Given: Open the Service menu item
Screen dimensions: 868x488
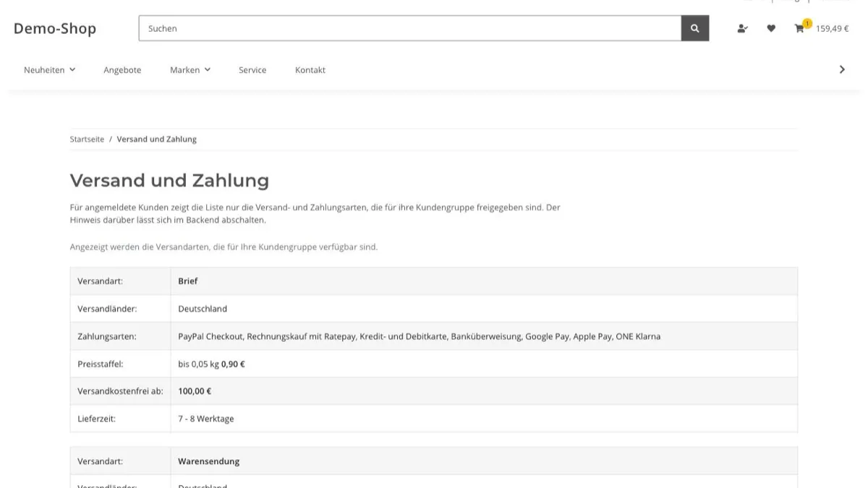Looking at the screenshot, I should pos(252,70).
